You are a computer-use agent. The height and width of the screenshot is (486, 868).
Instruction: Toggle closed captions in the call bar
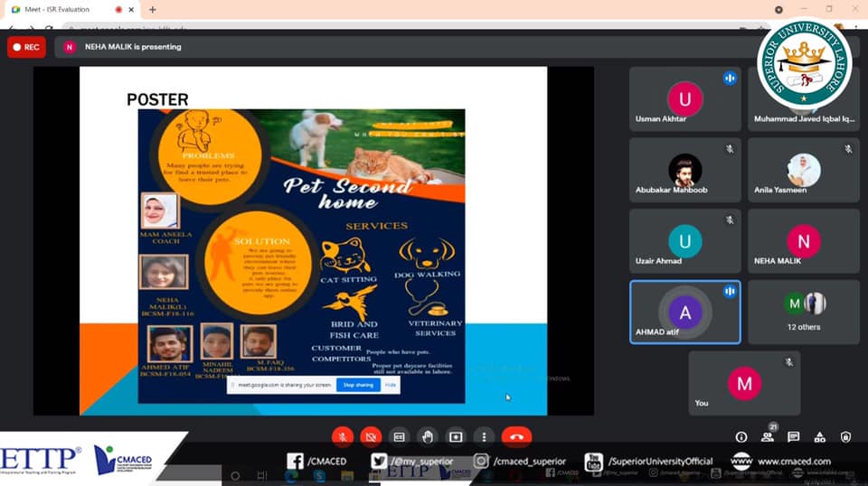tap(399, 436)
